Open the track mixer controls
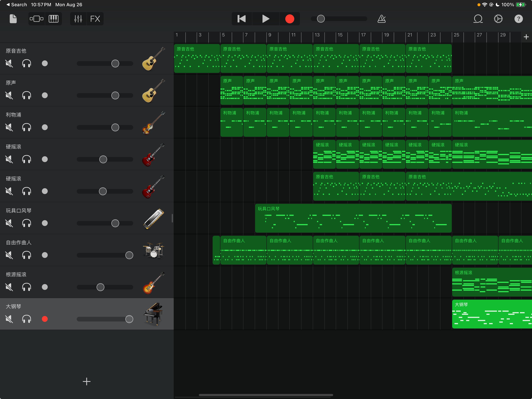 [x=78, y=19]
